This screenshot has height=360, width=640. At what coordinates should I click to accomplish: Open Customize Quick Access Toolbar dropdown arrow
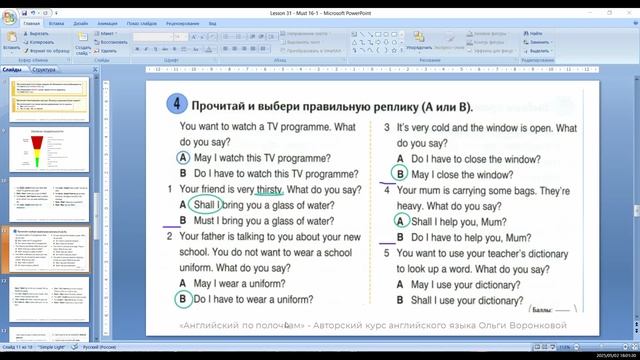pyautogui.click(x=56, y=13)
